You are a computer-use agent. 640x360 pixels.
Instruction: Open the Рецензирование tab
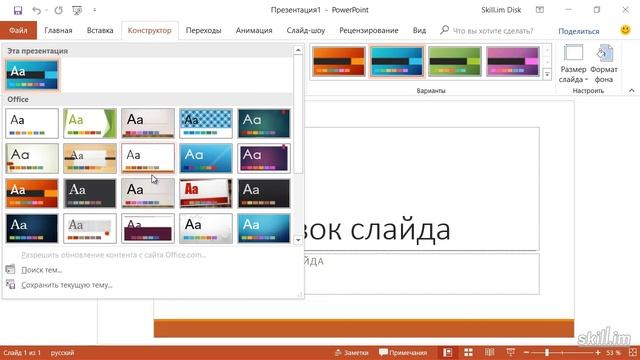(369, 31)
